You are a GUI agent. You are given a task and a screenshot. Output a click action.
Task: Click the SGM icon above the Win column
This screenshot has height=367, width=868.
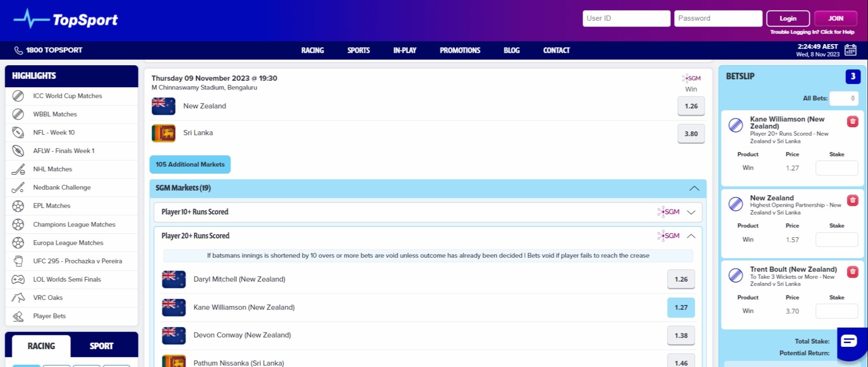(x=691, y=78)
